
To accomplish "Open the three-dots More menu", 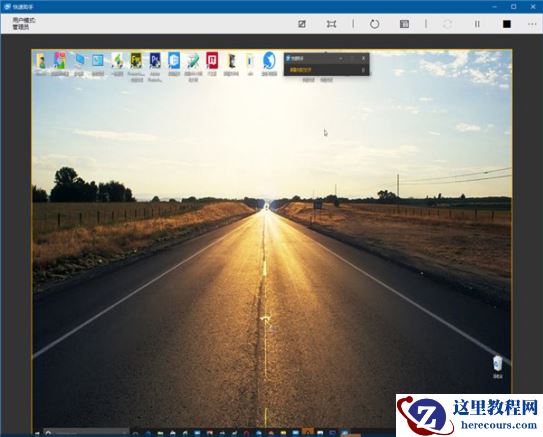I will [532, 24].
